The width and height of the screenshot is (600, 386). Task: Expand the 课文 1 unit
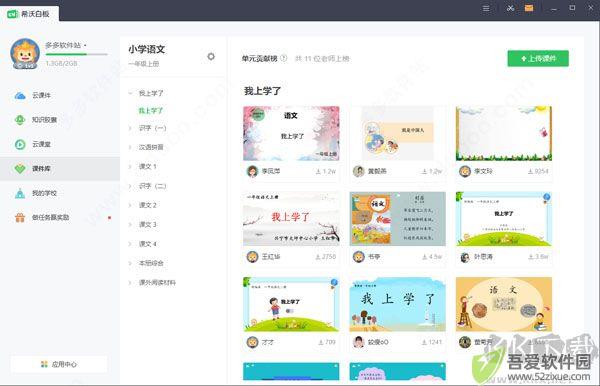point(130,167)
